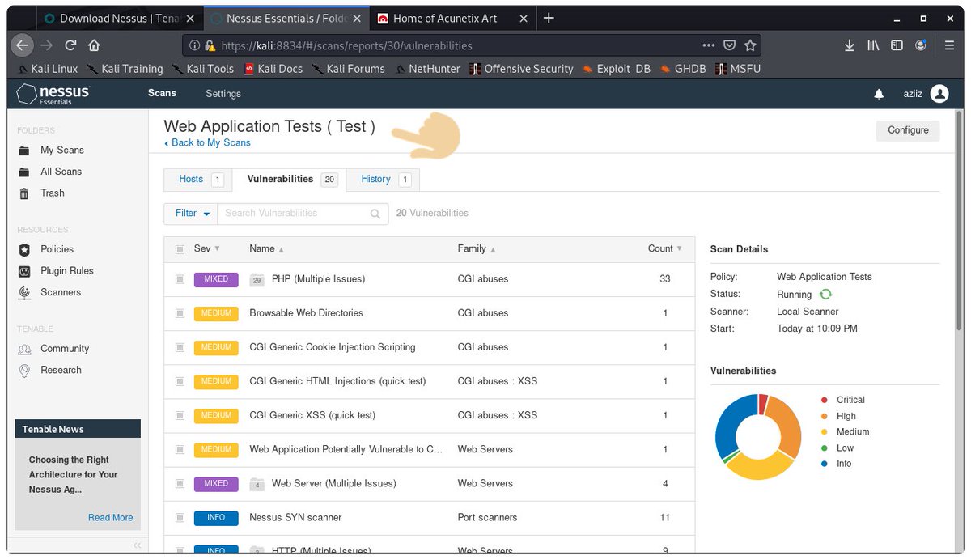Screen dimensions: 971x560
Task: Open Nessus notifications bell
Action: pyautogui.click(x=879, y=95)
